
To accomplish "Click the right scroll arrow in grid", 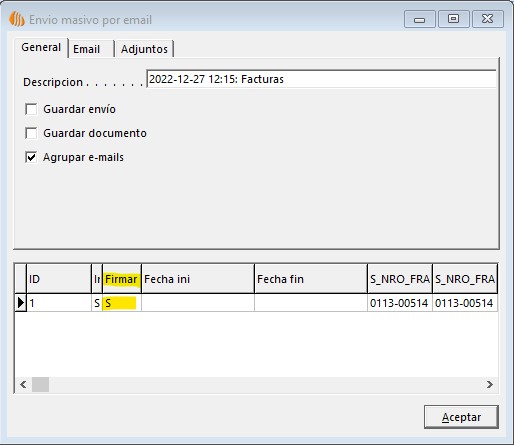I will 489,384.
